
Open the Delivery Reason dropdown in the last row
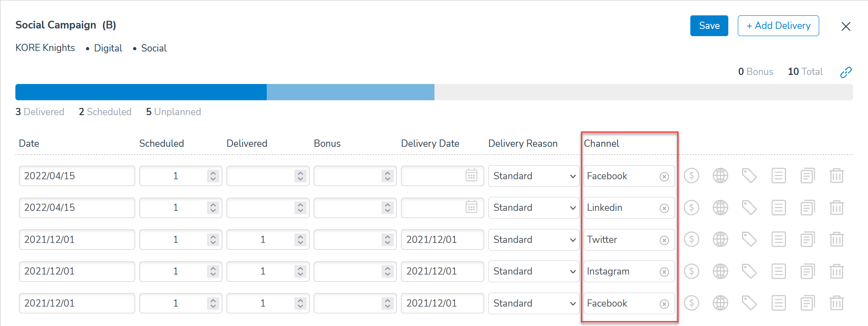point(533,303)
